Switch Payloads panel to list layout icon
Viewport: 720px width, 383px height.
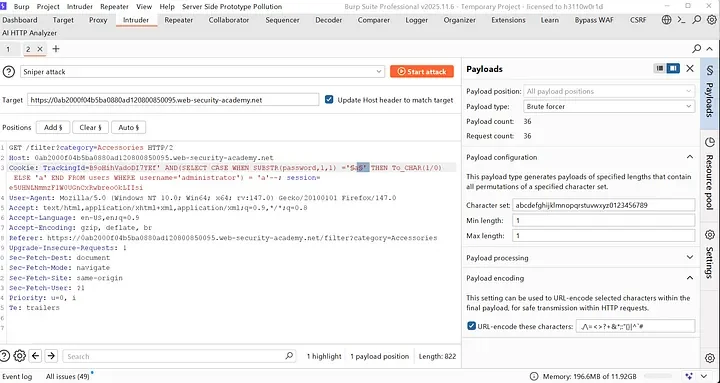click(x=660, y=68)
